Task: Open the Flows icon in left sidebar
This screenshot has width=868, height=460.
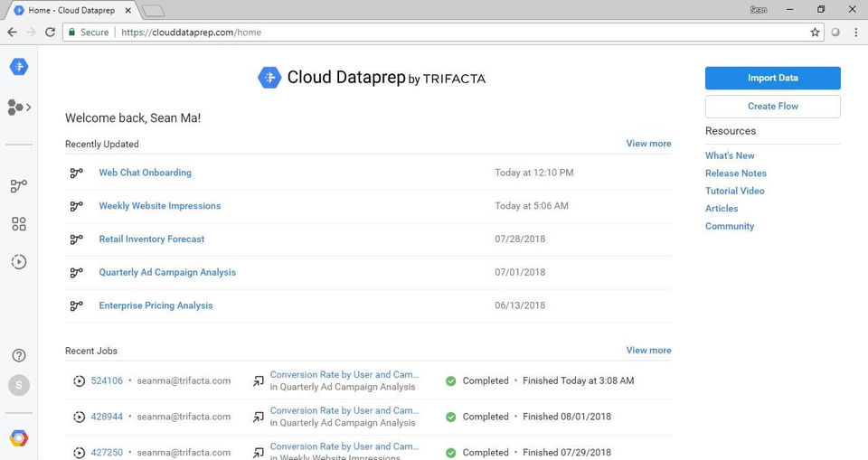Action: click(x=19, y=186)
